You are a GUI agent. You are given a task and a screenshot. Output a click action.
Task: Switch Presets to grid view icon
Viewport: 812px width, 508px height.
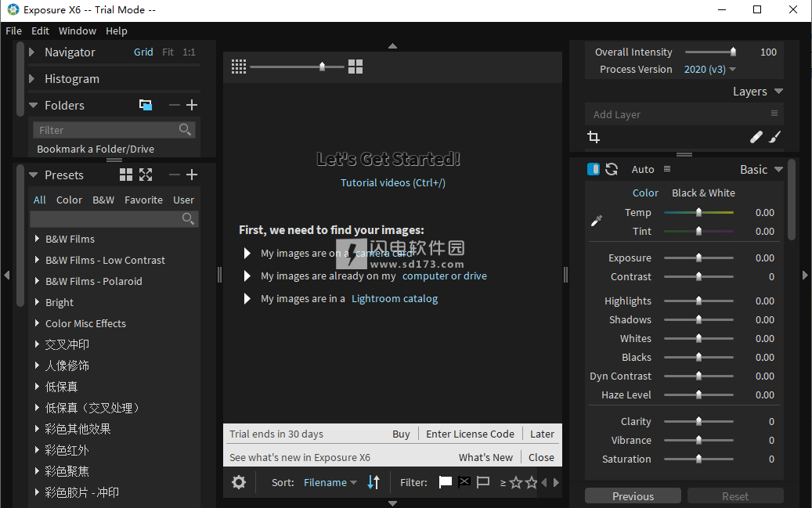[126, 175]
